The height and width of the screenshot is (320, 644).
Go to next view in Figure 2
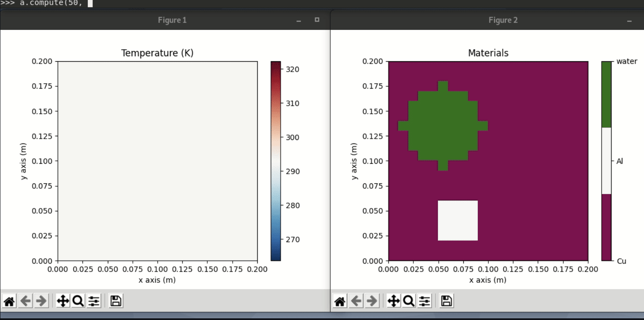[x=372, y=300]
